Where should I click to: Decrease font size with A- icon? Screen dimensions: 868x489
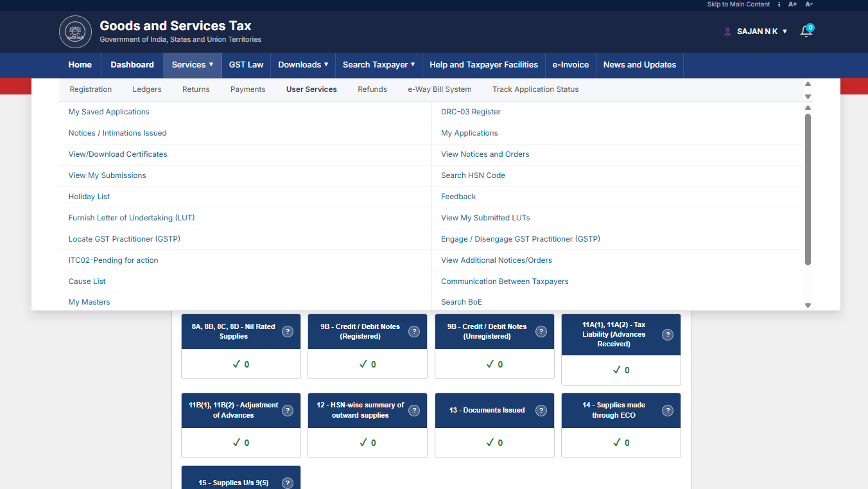coord(809,4)
